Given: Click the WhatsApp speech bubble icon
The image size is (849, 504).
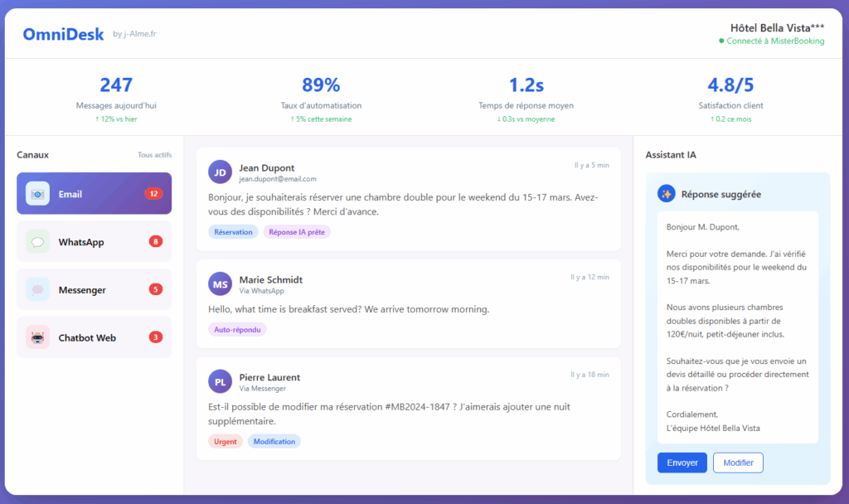Looking at the screenshot, I should point(37,242).
